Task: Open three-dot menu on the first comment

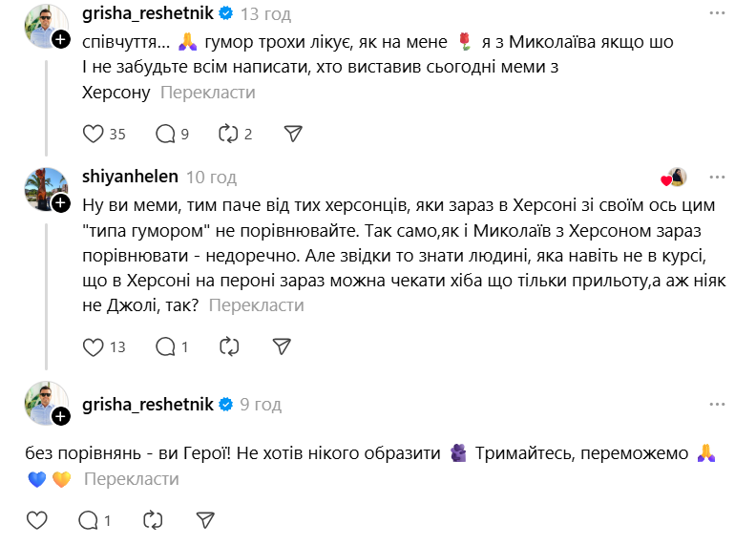Action: click(x=716, y=13)
